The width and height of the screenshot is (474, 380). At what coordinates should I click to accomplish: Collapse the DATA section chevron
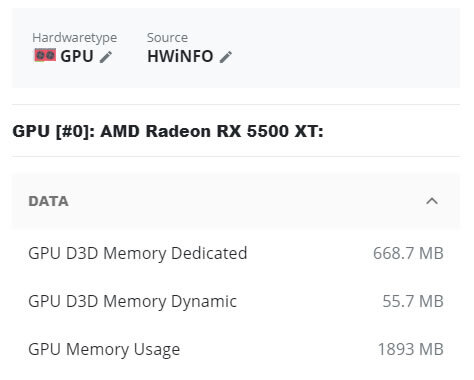point(432,201)
